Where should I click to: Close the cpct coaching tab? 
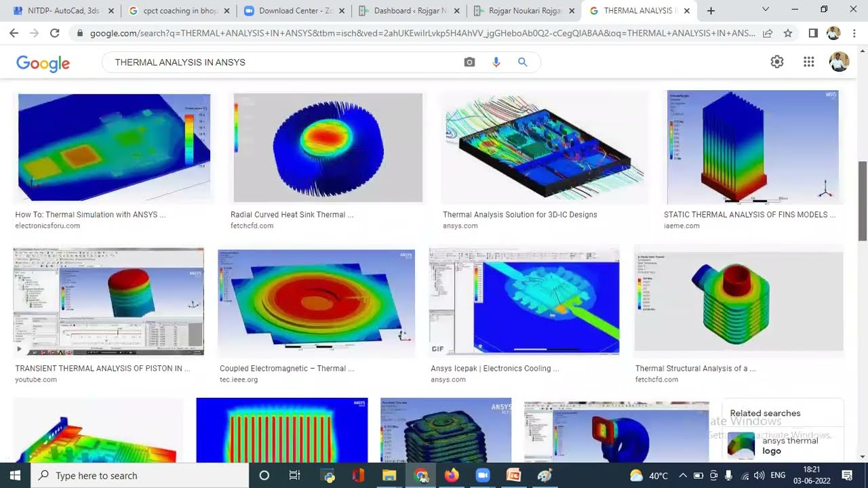click(x=226, y=11)
